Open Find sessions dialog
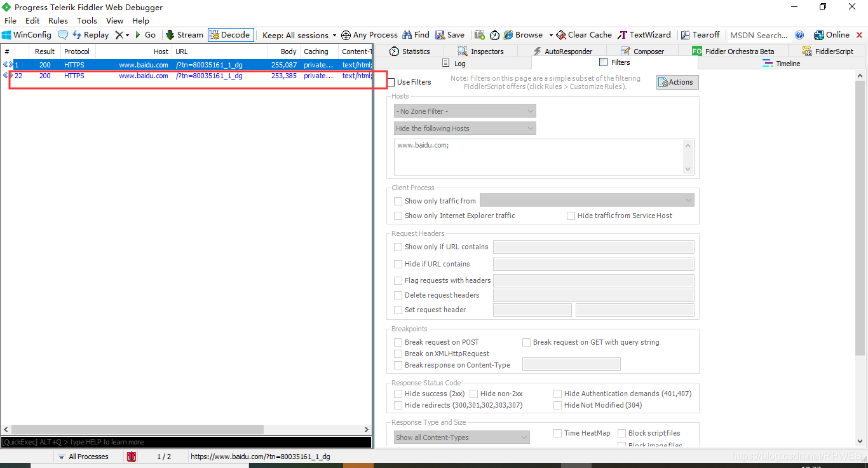 [415, 35]
